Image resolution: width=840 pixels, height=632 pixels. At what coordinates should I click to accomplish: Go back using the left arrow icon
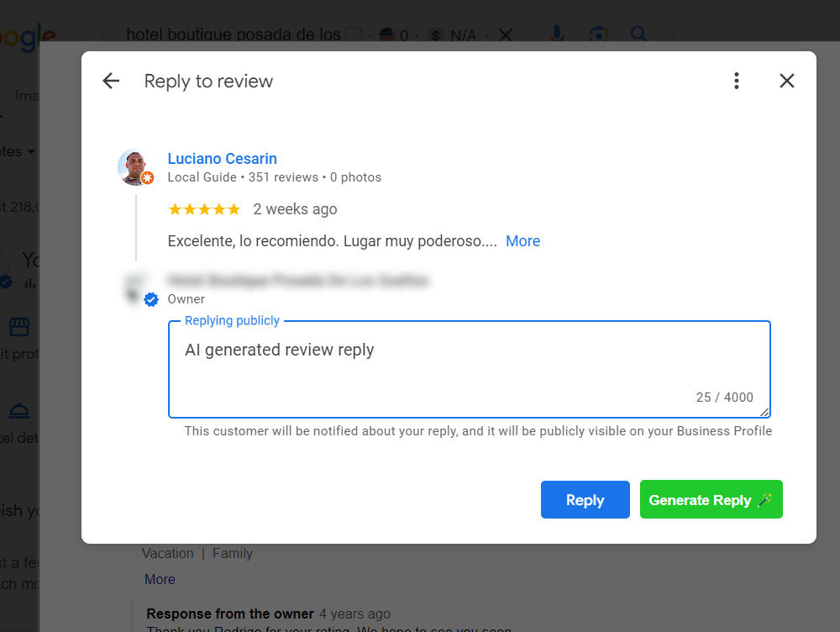point(111,81)
